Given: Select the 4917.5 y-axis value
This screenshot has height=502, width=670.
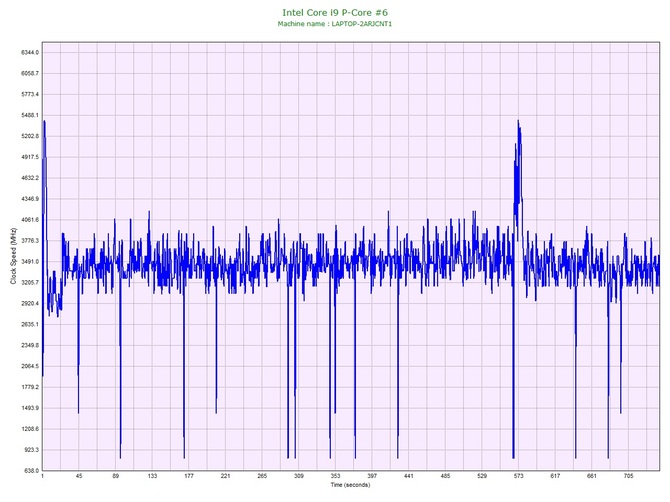Looking at the screenshot, I should [30, 157].
